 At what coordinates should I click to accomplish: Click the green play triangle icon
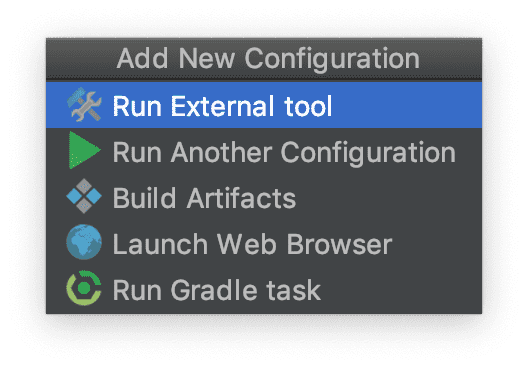point(84,150)
